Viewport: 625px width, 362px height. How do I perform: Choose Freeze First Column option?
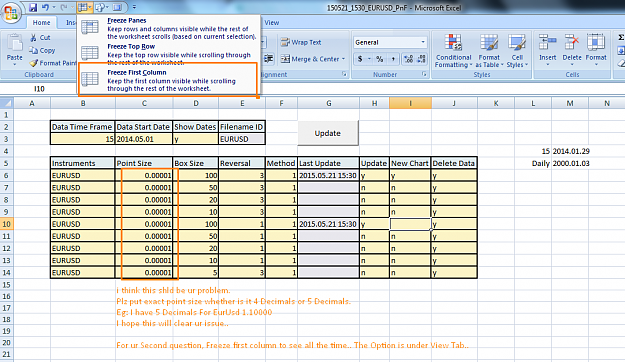pos(168,80)
